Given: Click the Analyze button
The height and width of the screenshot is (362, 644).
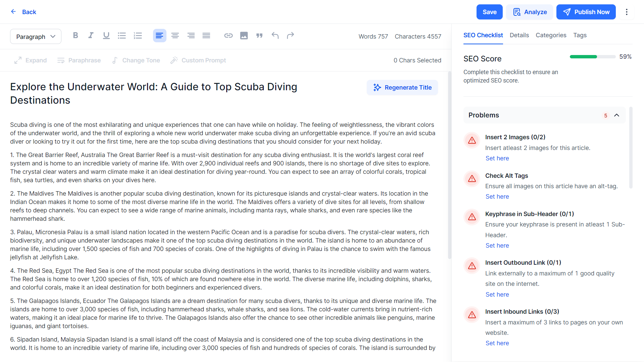Looking at the screenshot, I should coord(530,12).
